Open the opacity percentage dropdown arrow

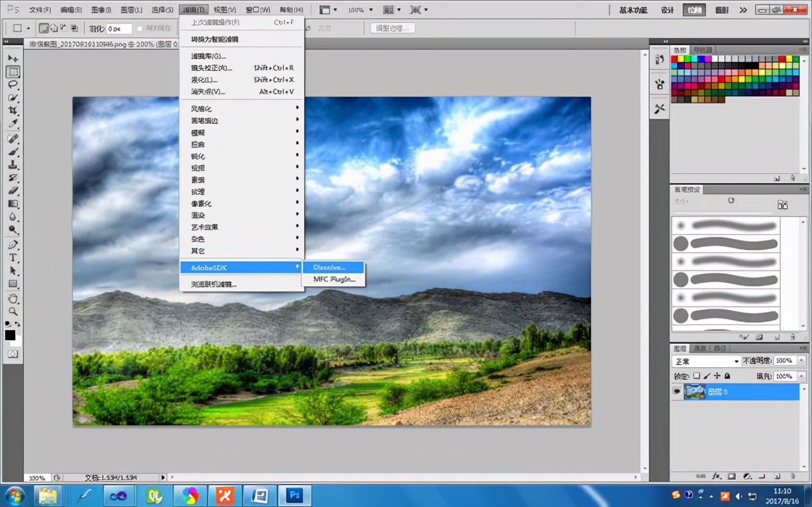coord(801,361)
